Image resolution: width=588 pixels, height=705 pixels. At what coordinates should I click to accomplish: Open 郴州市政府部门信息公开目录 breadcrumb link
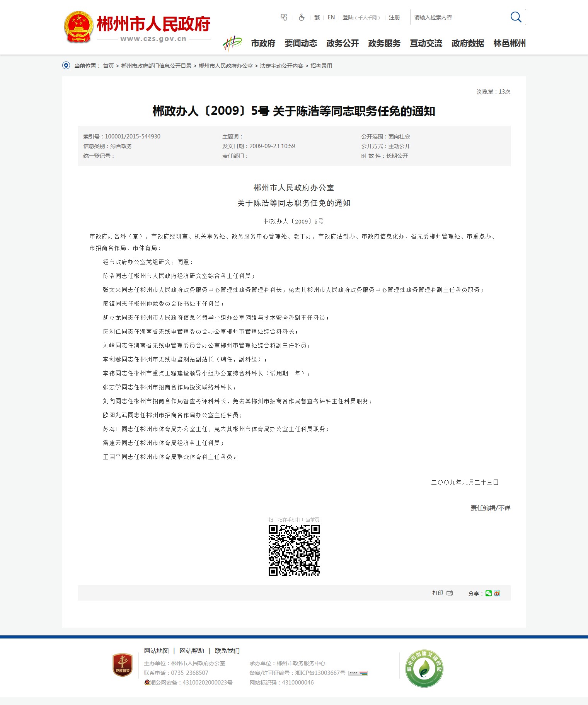tap(156, 66)
